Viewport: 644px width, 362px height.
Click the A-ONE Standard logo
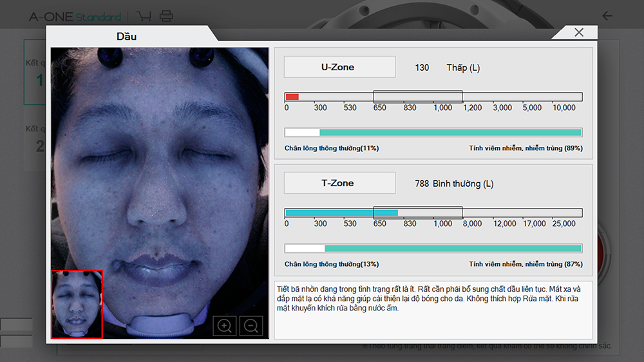pos(75,17)
